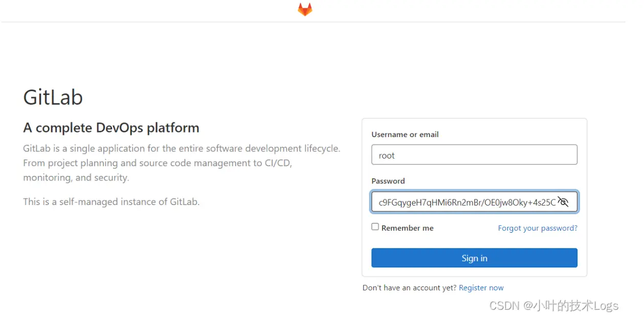Viewport: 644px width, 317px height.
Task: Click the Don't have an account yet text
Action: [x=409, y=288]
